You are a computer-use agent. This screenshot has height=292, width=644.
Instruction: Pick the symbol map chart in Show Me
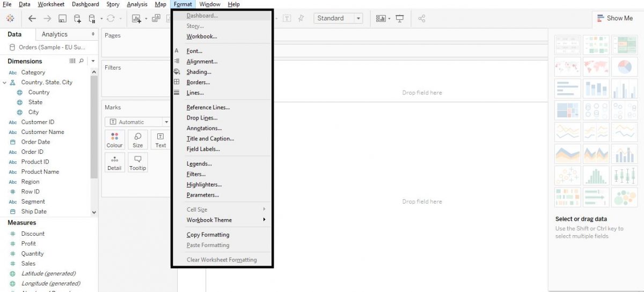[568, 68]
